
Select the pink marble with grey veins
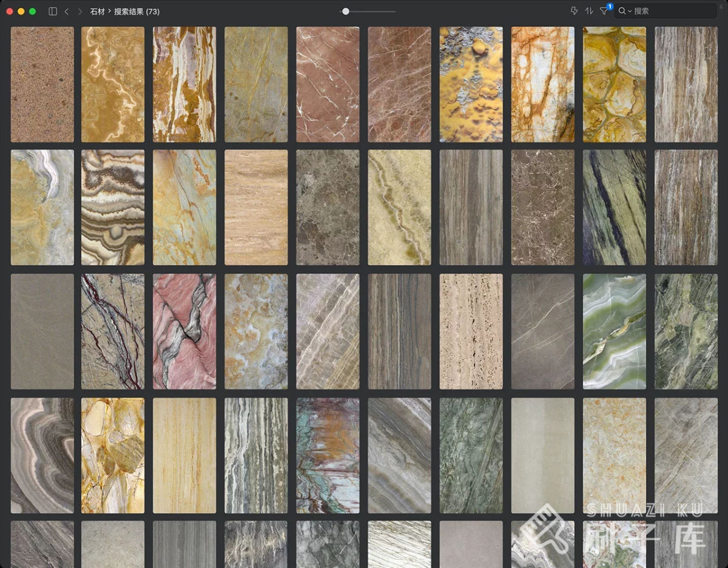tap(184, 331)
